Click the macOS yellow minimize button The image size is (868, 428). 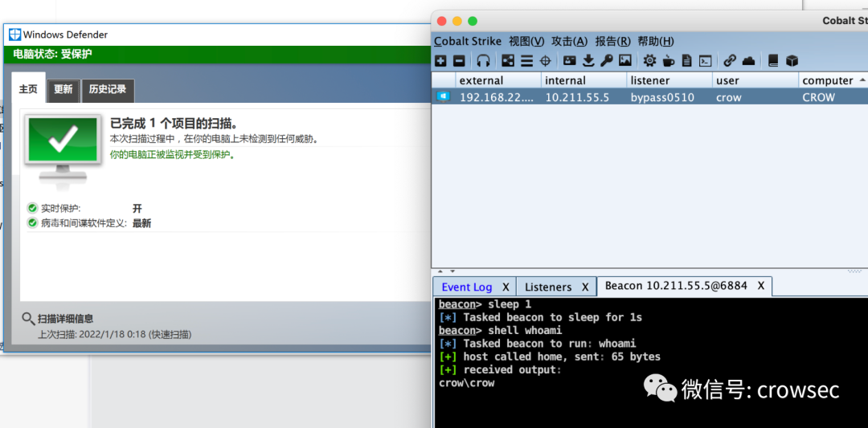point(457,22)
